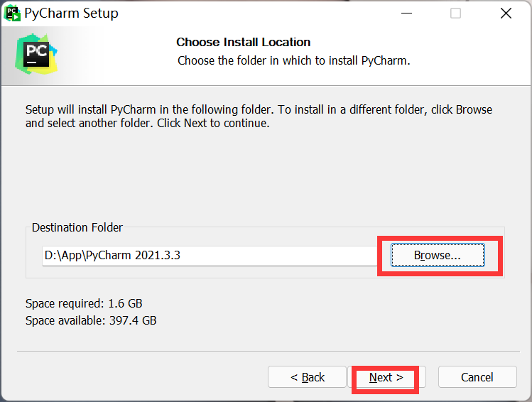This screenshot has width=532, height=402.
Task: Click the PyCharm icon in the title bar
Action: click(12, 13)
